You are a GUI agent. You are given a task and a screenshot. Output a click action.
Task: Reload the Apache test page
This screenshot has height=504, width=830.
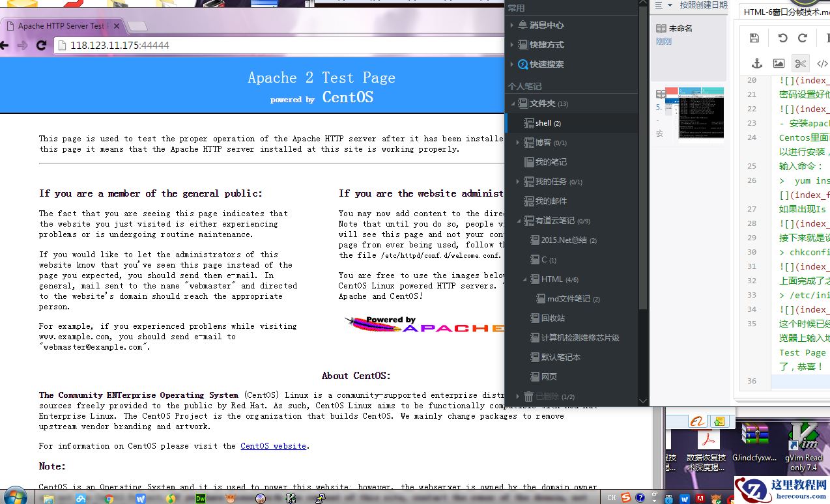42,46
